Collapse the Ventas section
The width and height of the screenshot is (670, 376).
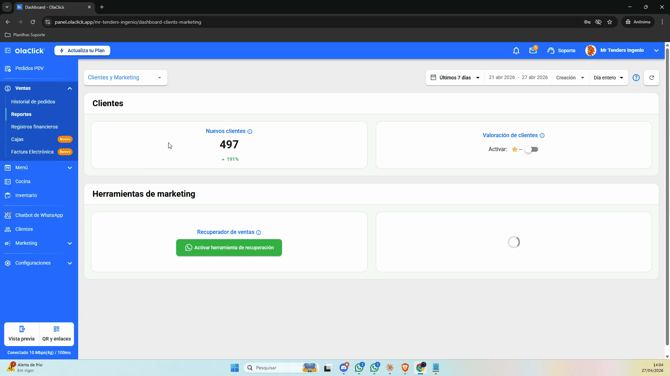pyautogui.click(x=70, y=88)
